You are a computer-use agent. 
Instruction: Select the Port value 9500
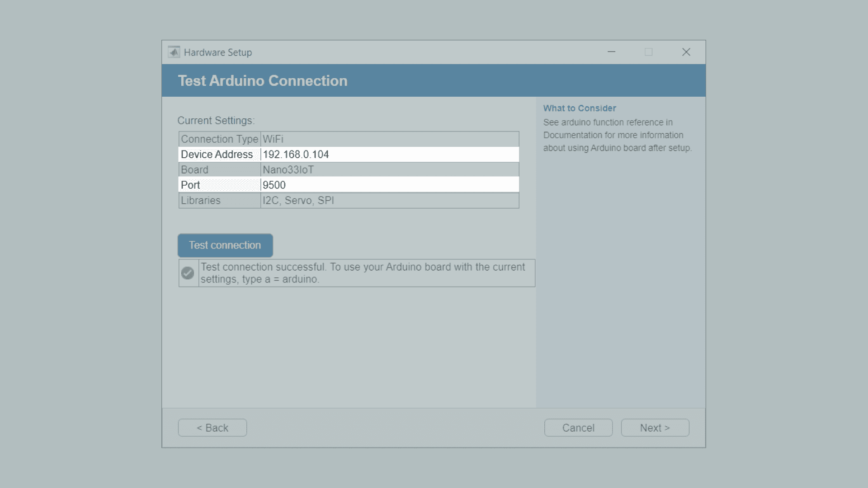coord(274,185)
